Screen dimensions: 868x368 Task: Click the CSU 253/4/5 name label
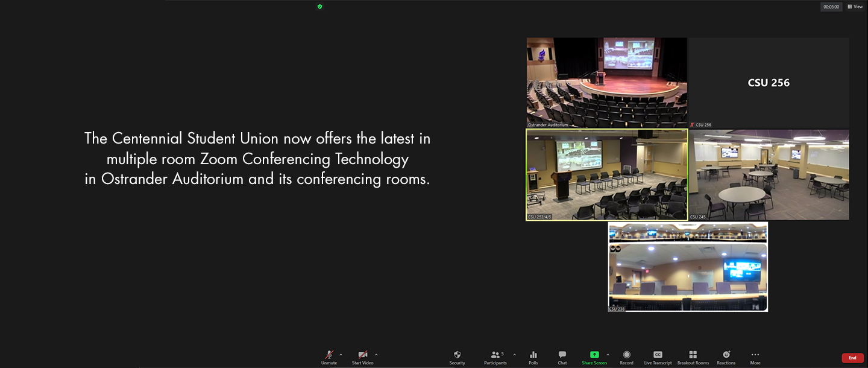coord(539,217)
